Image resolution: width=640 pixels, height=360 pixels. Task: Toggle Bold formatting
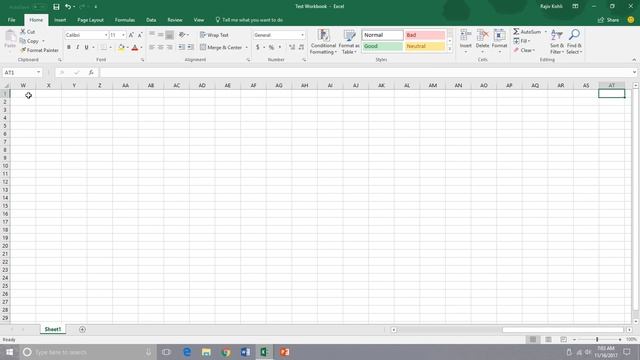69,47
